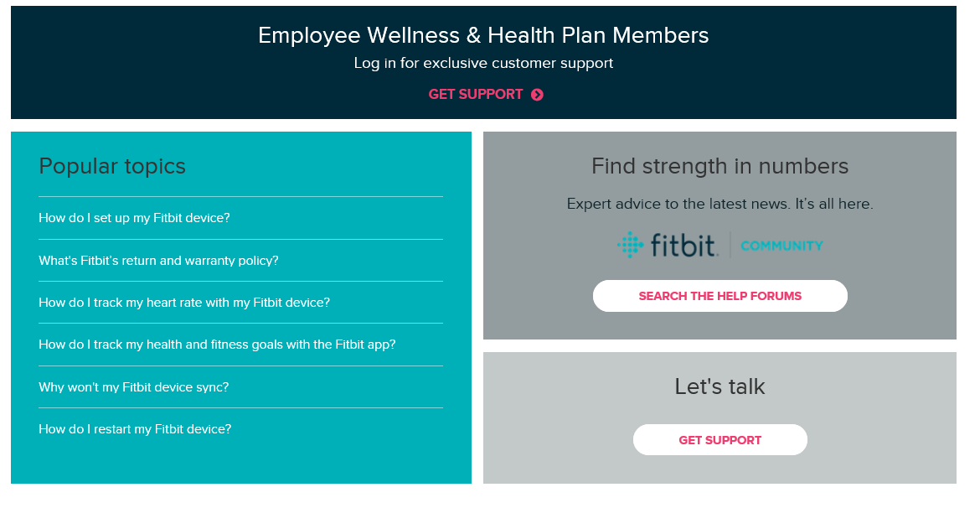Select the COMMUNITY label next to the logo
980x508 pixels.
[x=781, y=246]
